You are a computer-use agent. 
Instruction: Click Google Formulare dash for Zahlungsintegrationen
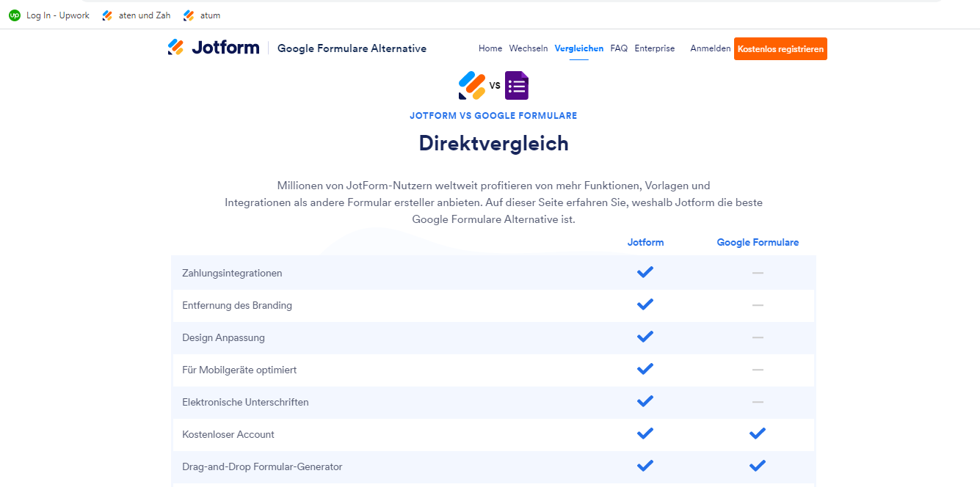point(758,273)
